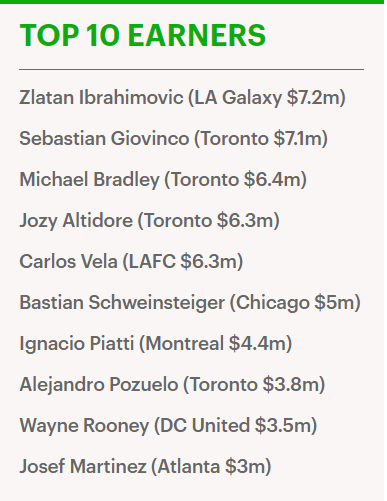Click the $3.8m salary figure
Image resolution: width=387 pixels, height=501 pixels.
click(291, 384)
